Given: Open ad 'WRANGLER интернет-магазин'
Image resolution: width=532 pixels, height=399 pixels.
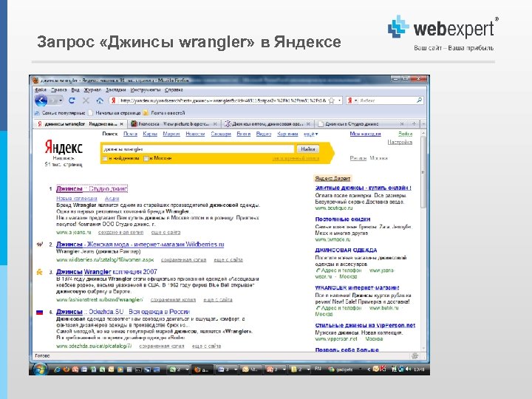Looking at the screenshot, I should pos(358,287).
